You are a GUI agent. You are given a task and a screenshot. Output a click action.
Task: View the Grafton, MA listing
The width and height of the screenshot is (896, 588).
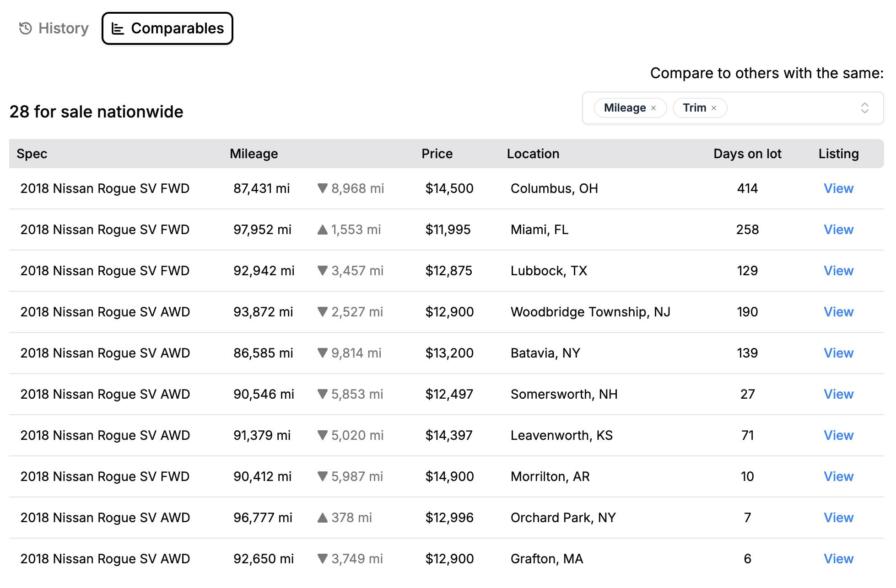pos(838,559)
